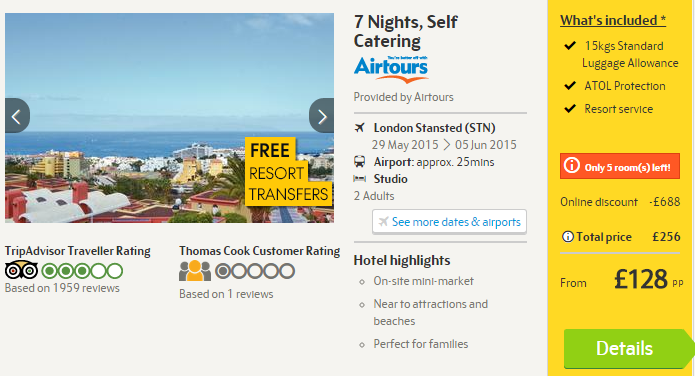
Task: Click the Airtours logo
Action: 391,69
